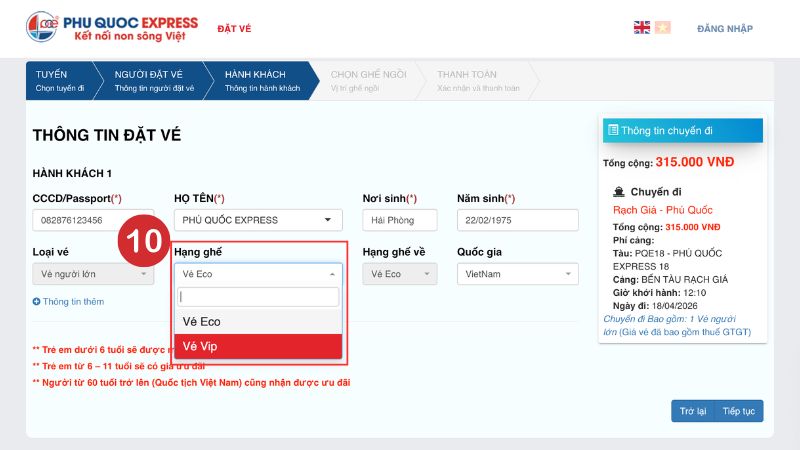Go to the TUYẾN step tab
Screen dimensions: 800x450
pos(60,81)
